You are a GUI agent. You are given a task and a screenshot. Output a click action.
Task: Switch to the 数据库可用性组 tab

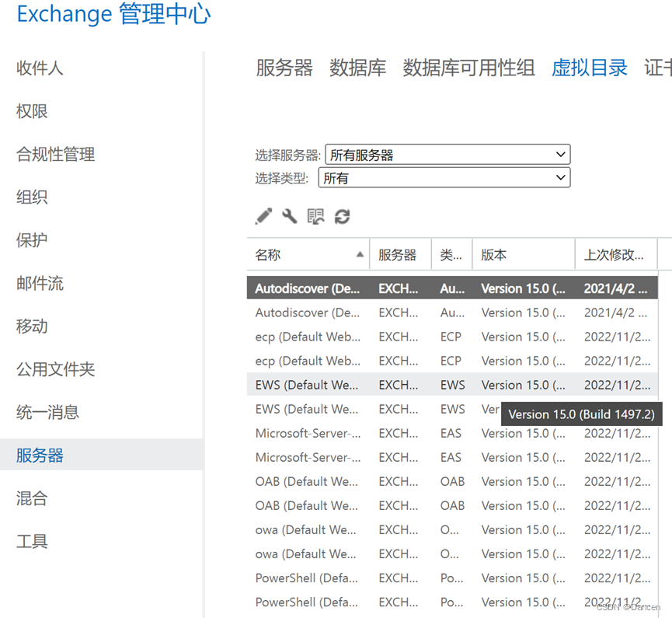pyautogui.click(x=469, y=68)
